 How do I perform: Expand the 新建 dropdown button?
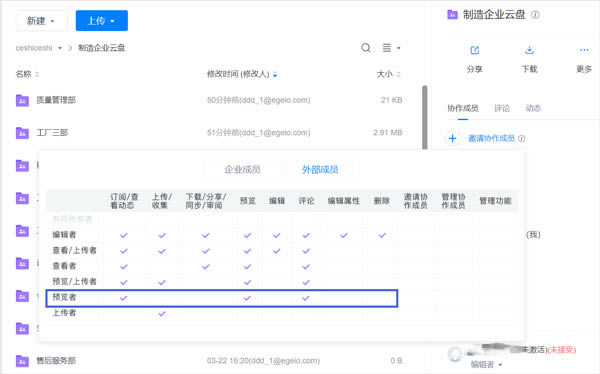click(41, 21)
